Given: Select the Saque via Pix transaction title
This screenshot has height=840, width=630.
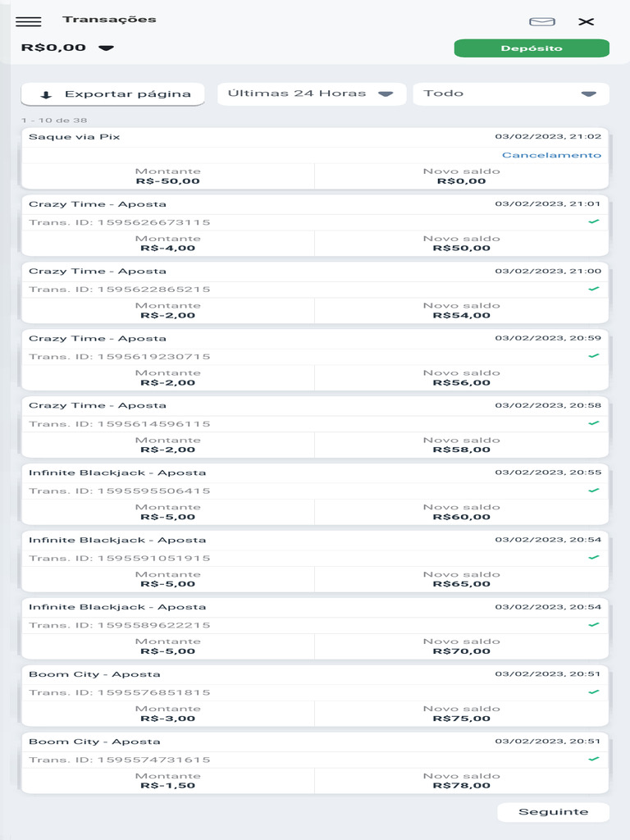Looking at the screenshot, I should 75,137.
